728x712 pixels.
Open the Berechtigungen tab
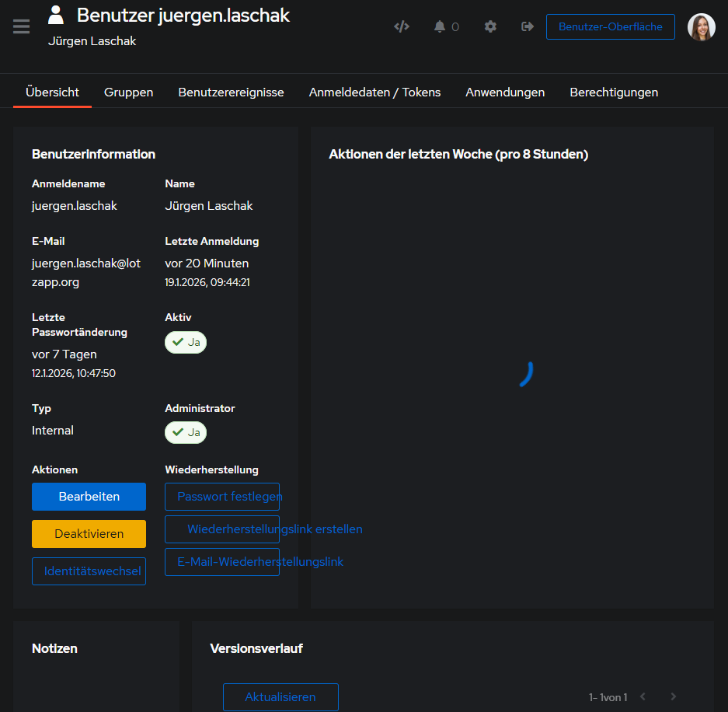[x=614, y=92]
